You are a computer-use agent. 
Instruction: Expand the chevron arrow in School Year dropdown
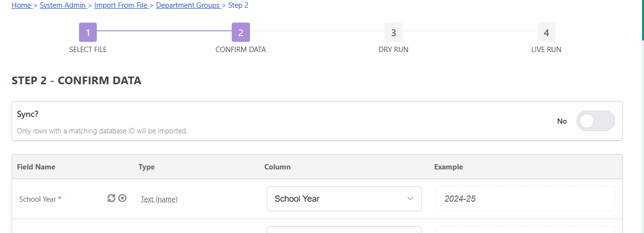410,198
